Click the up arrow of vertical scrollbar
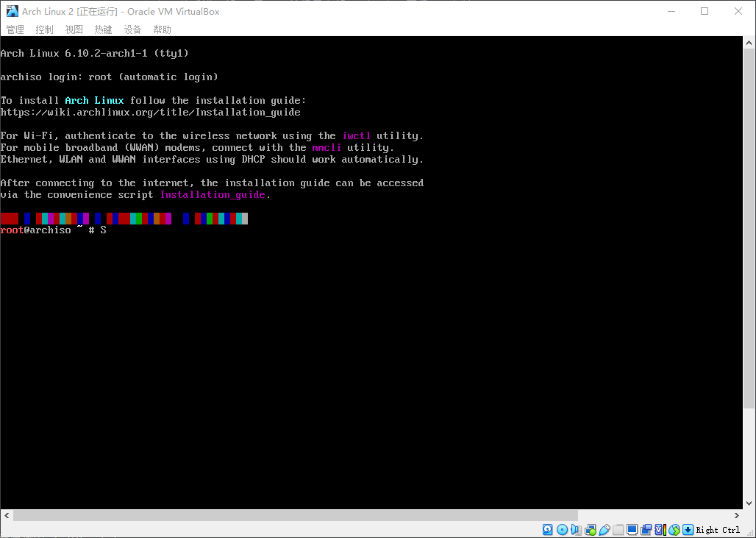 (749, 43)
